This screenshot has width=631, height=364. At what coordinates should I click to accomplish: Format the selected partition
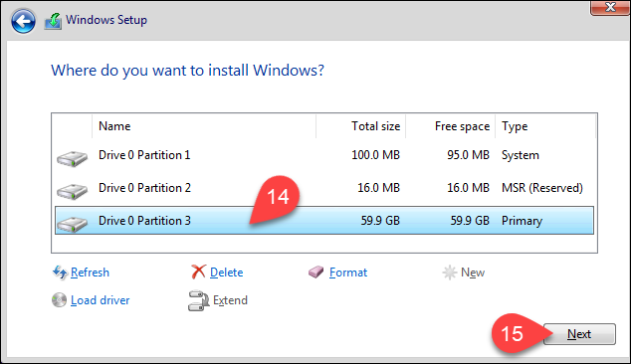348,273
